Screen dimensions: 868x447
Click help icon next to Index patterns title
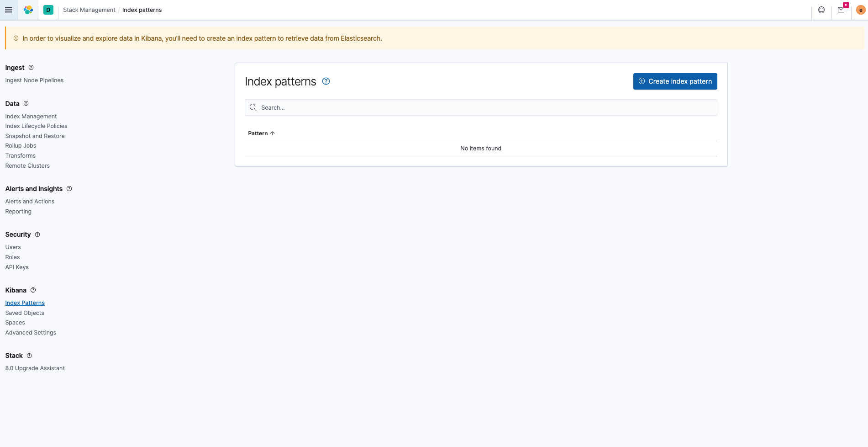point(326,81)
